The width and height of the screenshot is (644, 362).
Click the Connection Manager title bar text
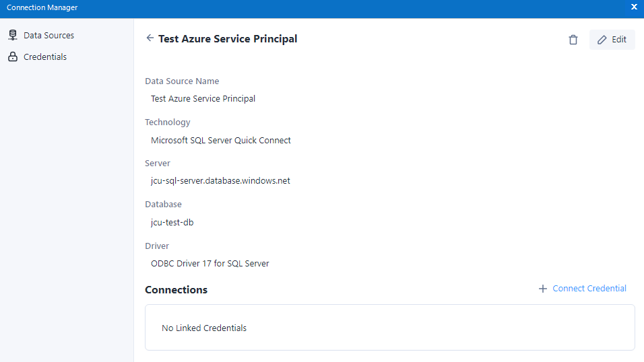pyautogui.click(x=42, y=8)
